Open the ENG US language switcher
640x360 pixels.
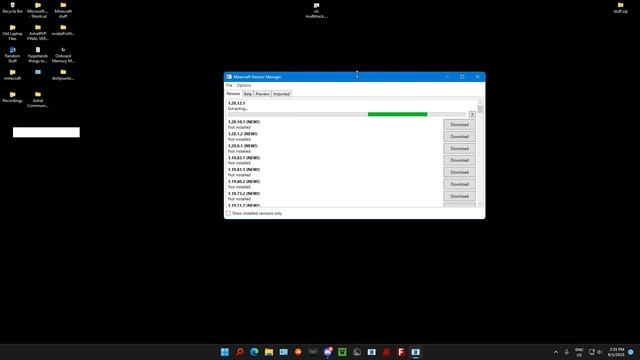[x=579, y=352]
